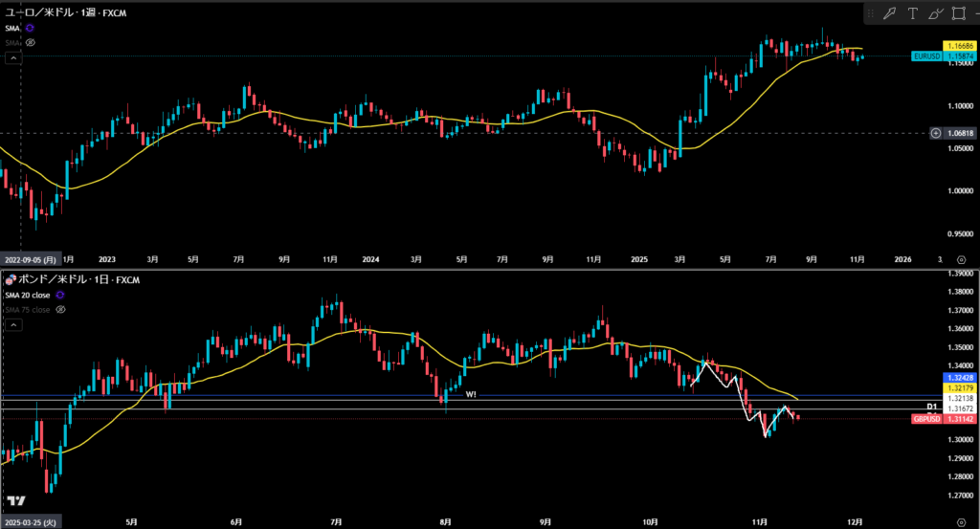
Task: Open the time axis settings on the lower chart
Action: (960, 523)
